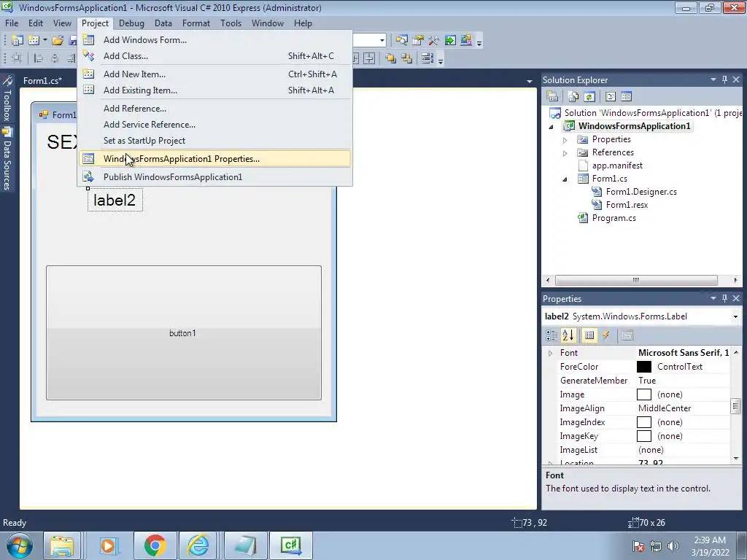Click the Windows Start button

[19, 545]
